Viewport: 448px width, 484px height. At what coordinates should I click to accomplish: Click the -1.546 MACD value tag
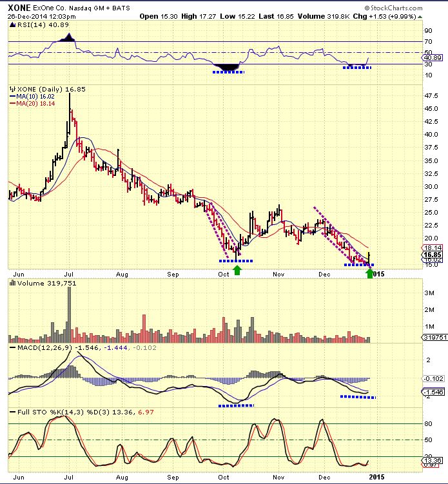pyautogui.click(x=433, y=392)
